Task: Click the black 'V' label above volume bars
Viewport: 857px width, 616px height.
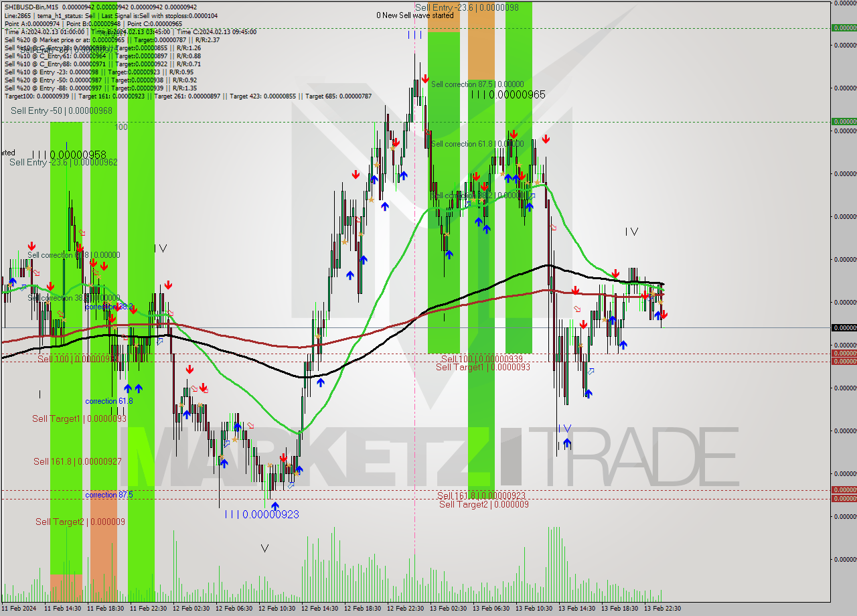Action: click(264, 548)
